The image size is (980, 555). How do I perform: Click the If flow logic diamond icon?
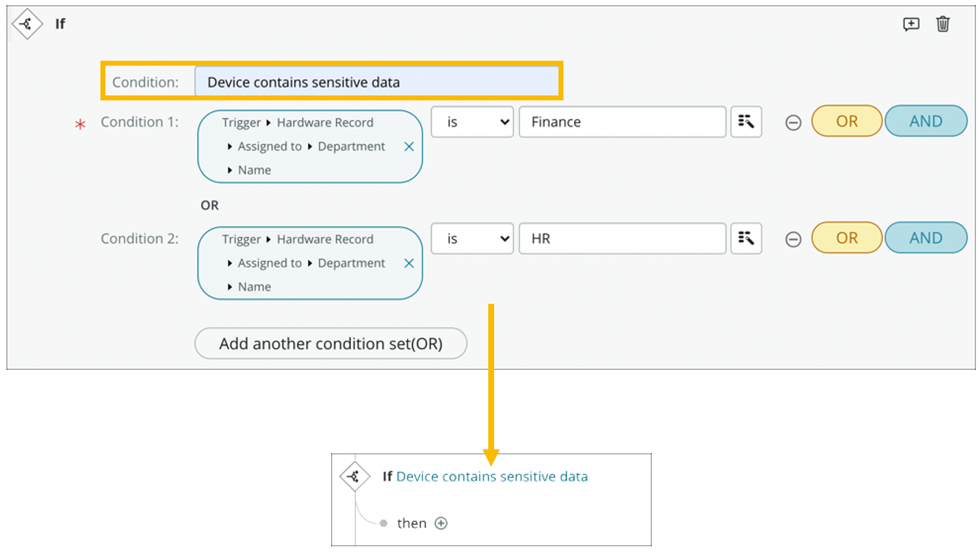(x=27, y=24)
